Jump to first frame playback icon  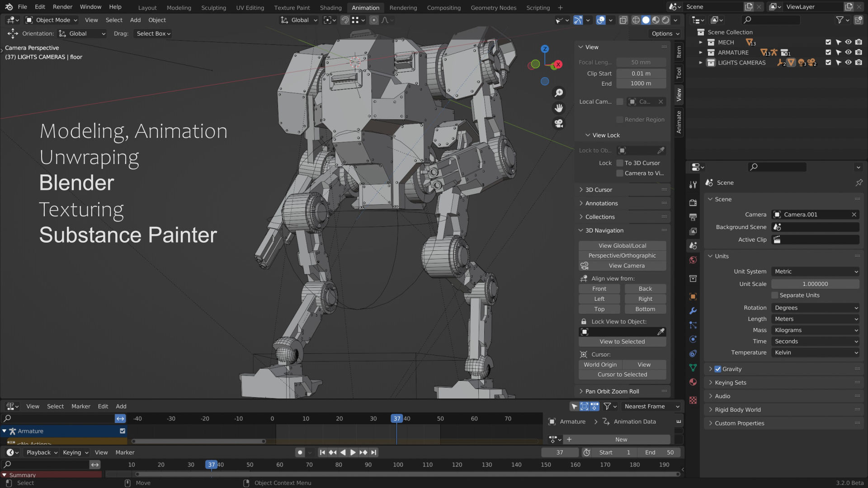coord(322,452)
